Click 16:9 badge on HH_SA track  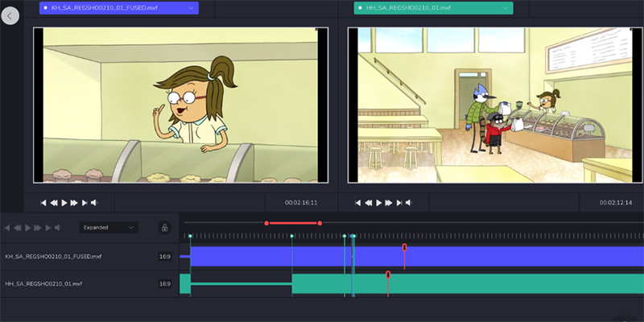(165, 284)
